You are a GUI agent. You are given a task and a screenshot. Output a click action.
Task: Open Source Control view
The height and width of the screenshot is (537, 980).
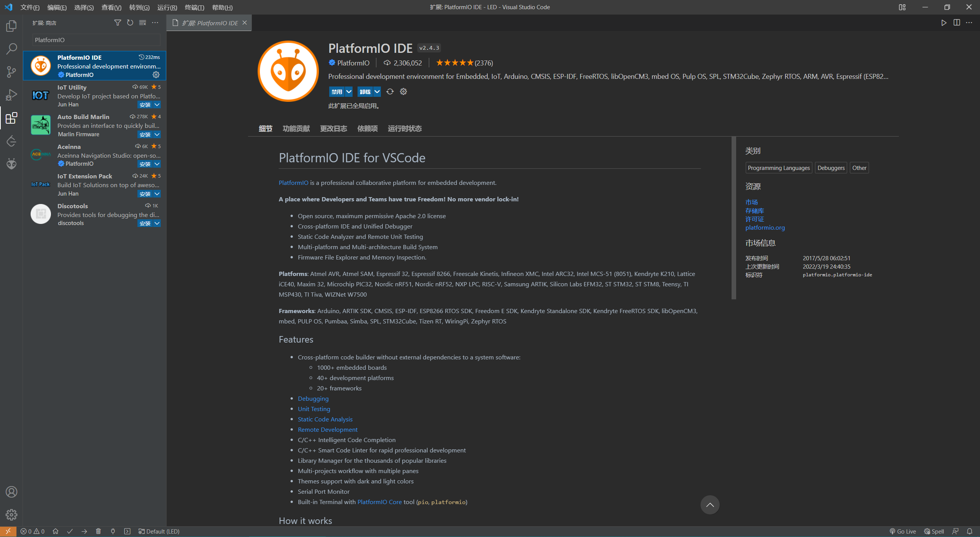point(11,72)
